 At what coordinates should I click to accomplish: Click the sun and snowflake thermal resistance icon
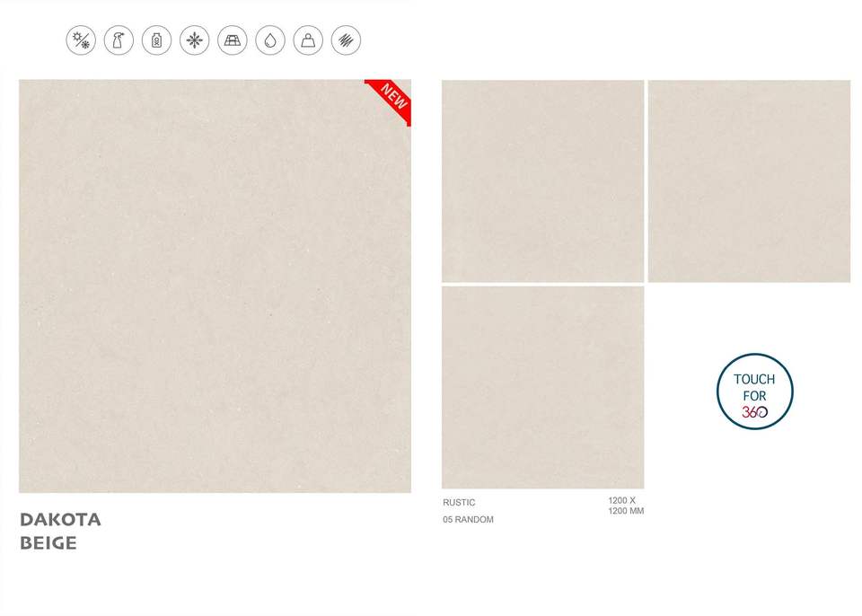[81, 40]
